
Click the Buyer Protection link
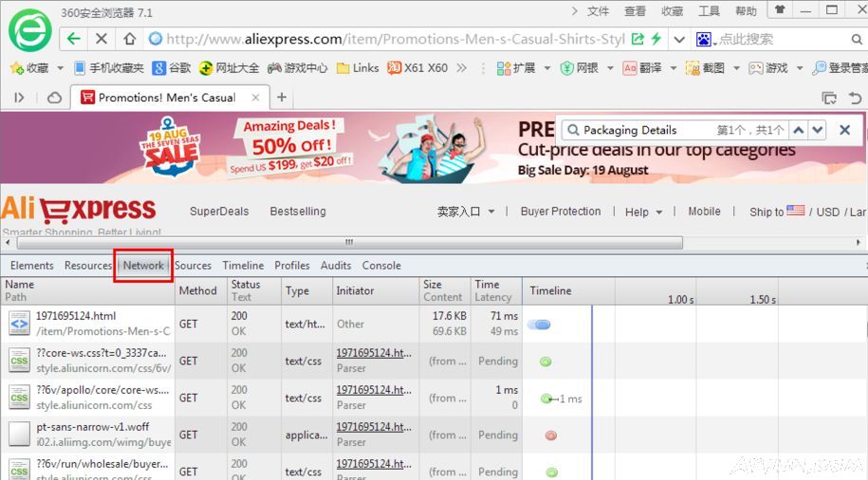560,212
